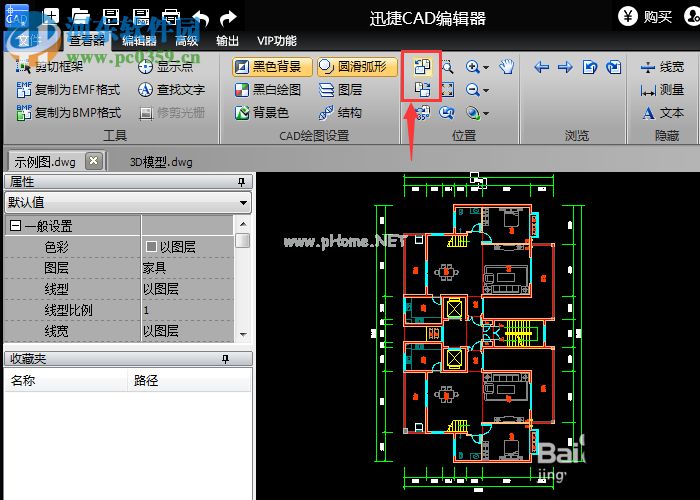
Task: Open zoom out dropdown arrow
Action: coord(486,90)
